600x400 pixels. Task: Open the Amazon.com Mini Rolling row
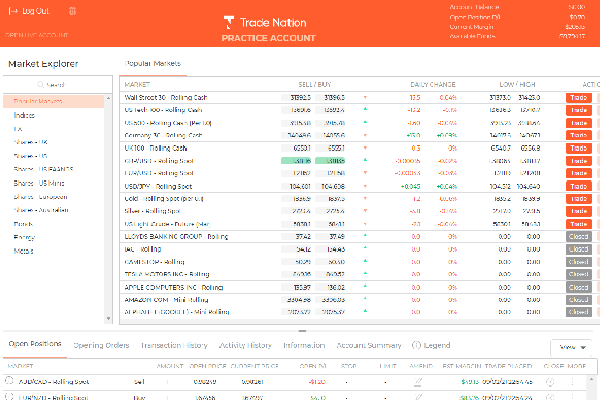pyautogui.click(x=359, y=300)
